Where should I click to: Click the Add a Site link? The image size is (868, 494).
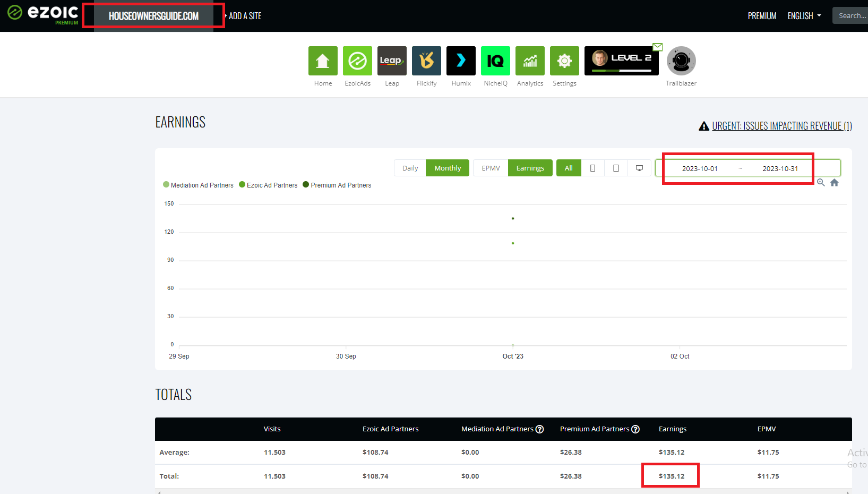[x=243, y=16]
